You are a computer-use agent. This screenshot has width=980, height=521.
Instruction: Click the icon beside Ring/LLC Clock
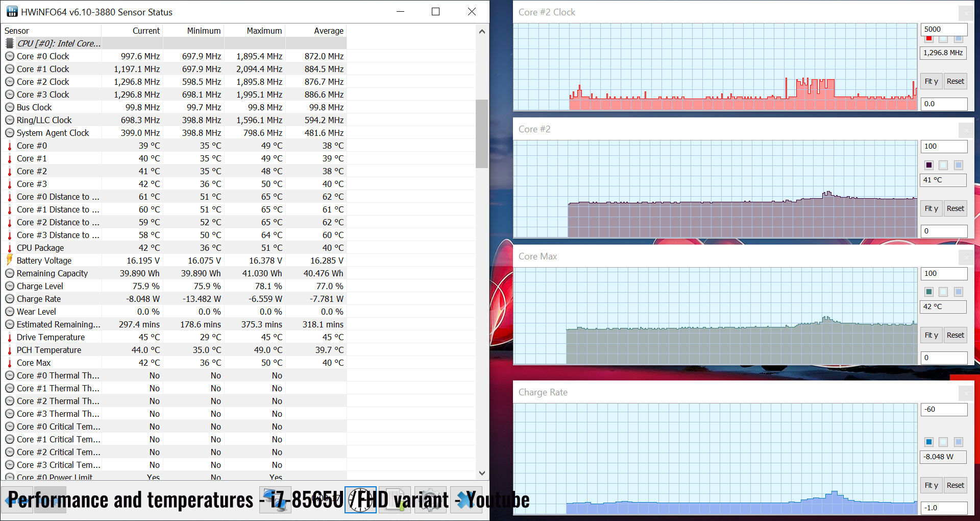[10, 120]
